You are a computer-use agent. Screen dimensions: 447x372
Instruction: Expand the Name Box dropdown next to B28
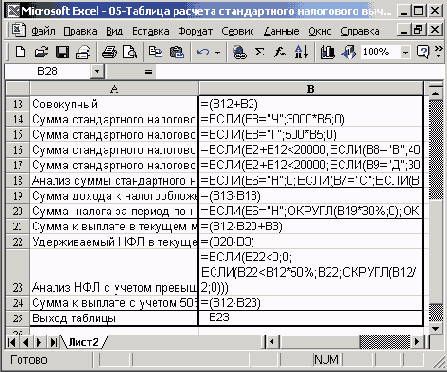point(97,71)
